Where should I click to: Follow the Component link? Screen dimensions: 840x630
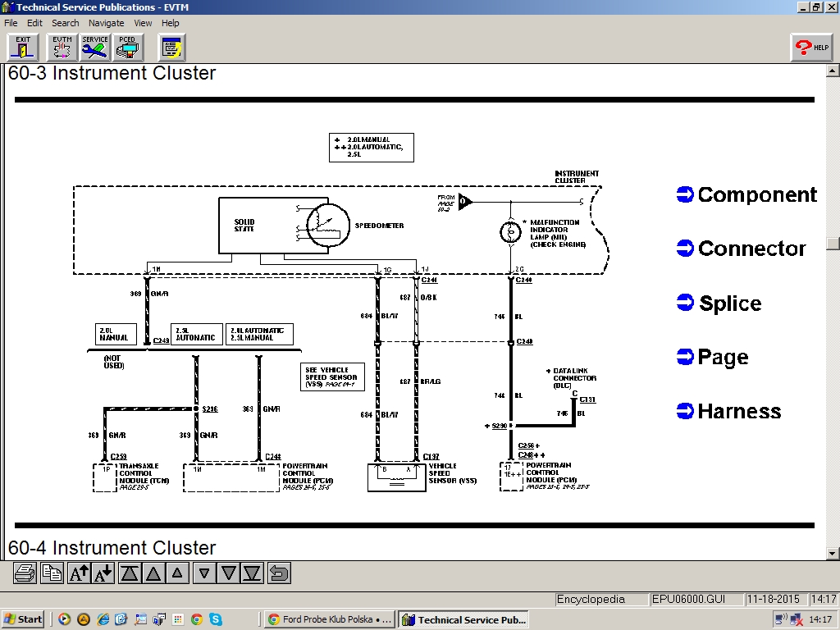click(x=746, y=194)
